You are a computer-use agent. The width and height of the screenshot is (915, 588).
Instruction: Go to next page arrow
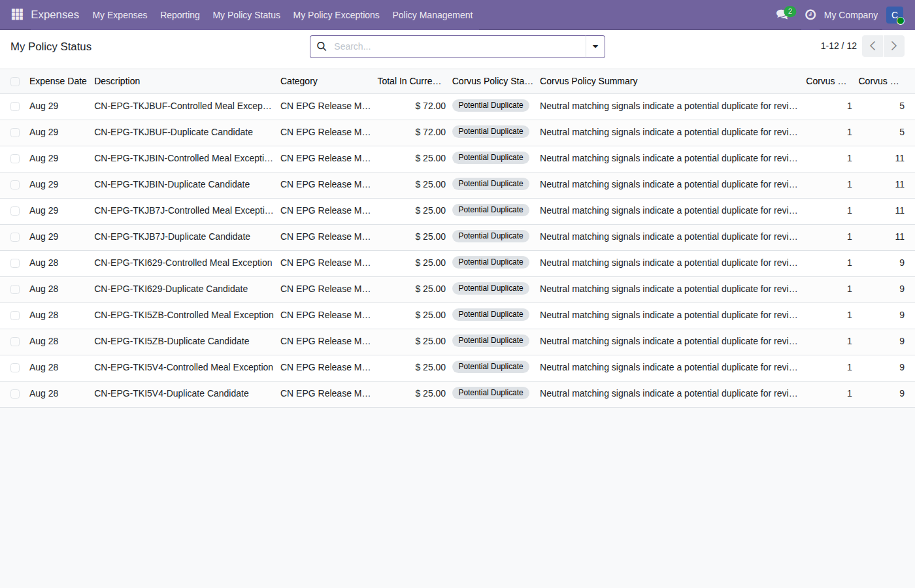pos(894,46)
